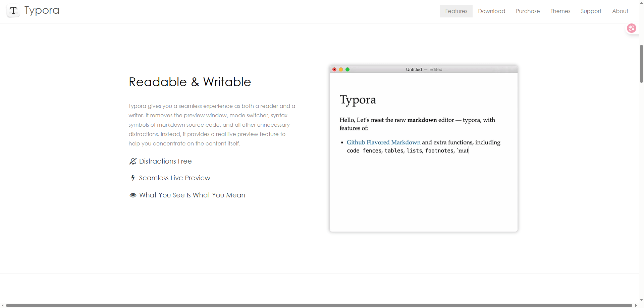Click the horizontal scrollbar right arrow
This screenshot has width=644, height=308.
pos(636,305)
